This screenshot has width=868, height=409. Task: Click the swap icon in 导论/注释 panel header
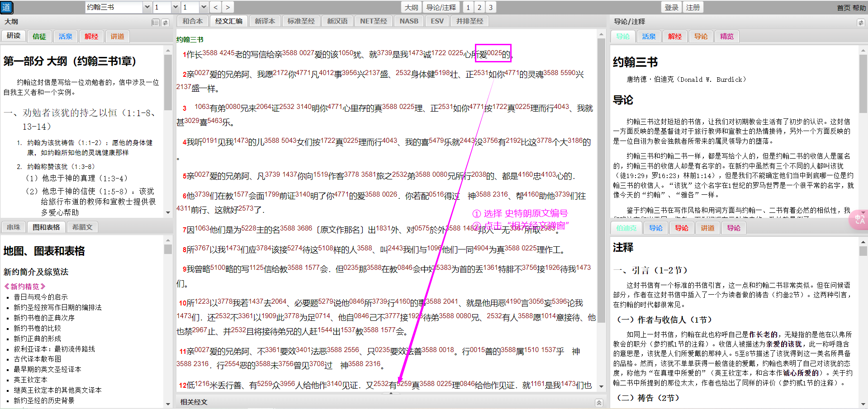pyautogui.click(x=860, y=22)
